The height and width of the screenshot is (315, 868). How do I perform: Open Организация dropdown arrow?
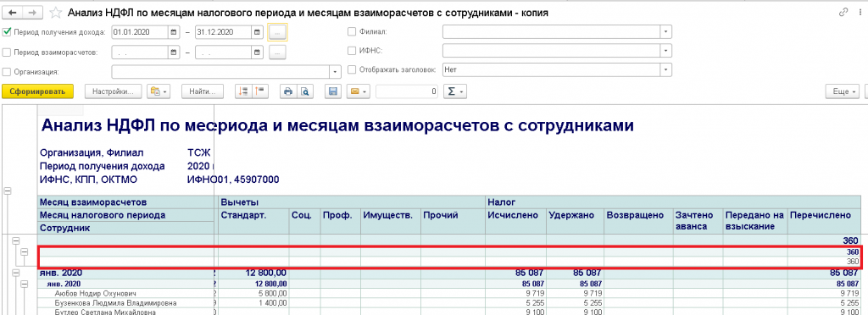point(336,72)
